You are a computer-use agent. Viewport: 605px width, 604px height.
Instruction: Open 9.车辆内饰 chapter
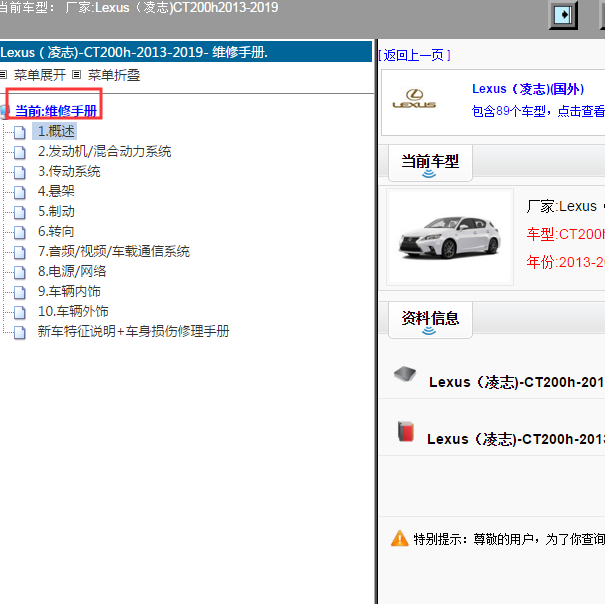69,292
